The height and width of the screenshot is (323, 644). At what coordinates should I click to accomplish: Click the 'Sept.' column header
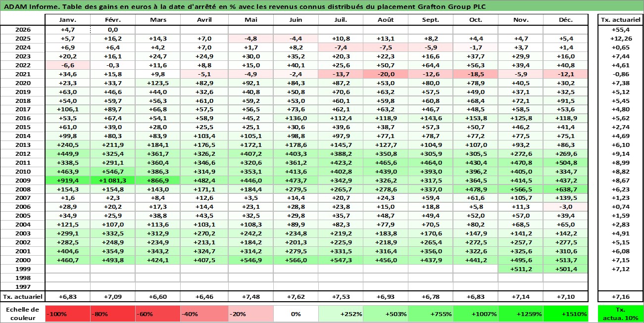coord(430,20)
